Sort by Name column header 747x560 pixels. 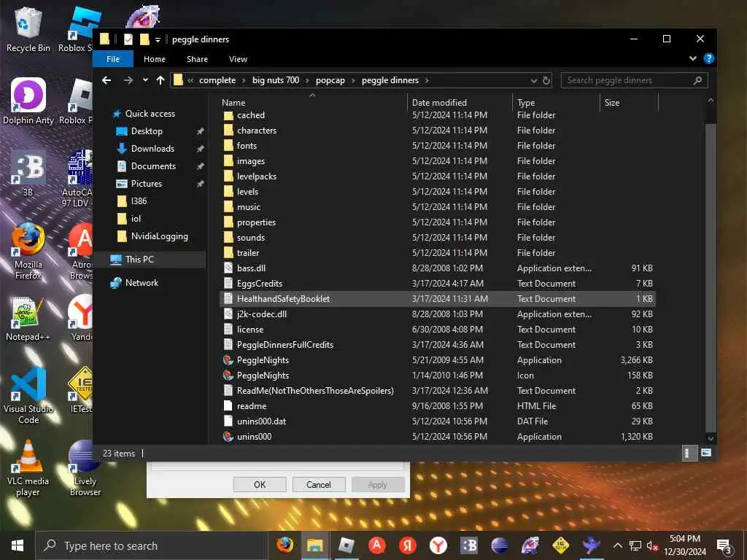click(233, 102)
